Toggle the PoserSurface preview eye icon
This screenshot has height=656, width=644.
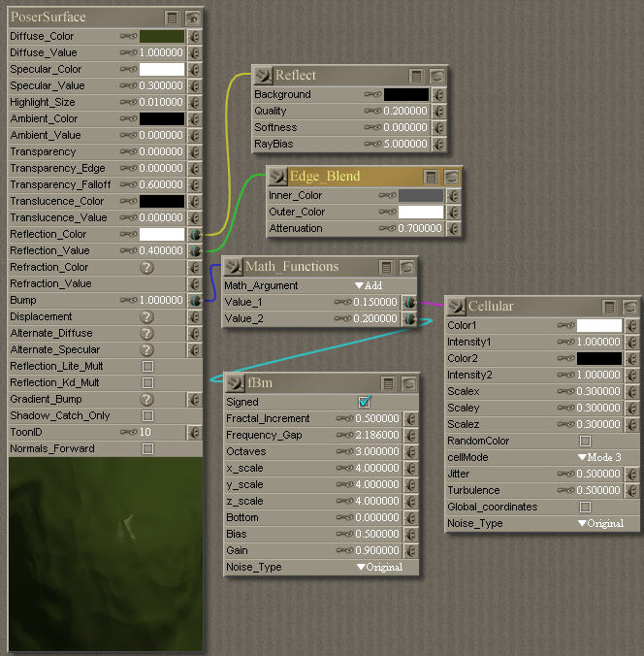coord(193,17)
